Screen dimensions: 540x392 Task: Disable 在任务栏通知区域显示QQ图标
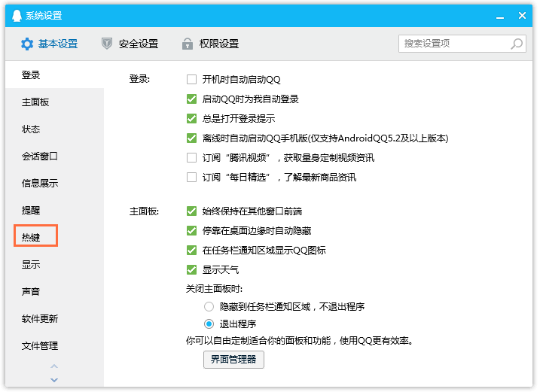[191, 251]
